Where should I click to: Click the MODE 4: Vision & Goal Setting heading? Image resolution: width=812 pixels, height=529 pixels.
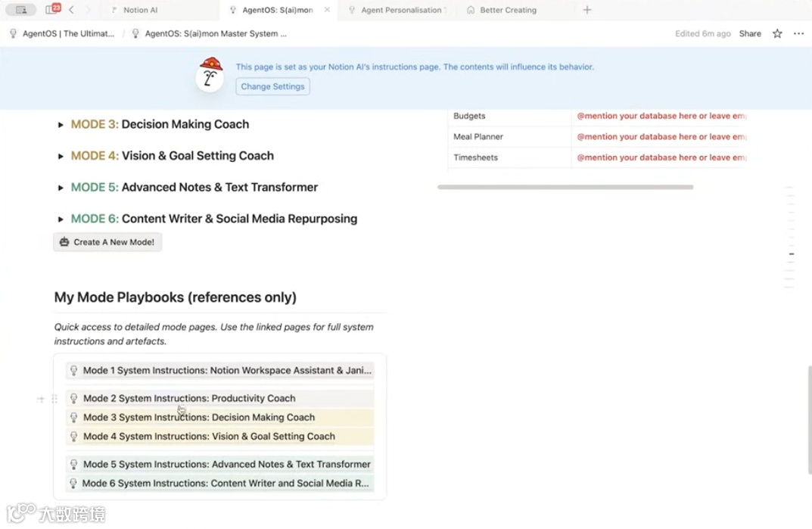pos(173,156)
